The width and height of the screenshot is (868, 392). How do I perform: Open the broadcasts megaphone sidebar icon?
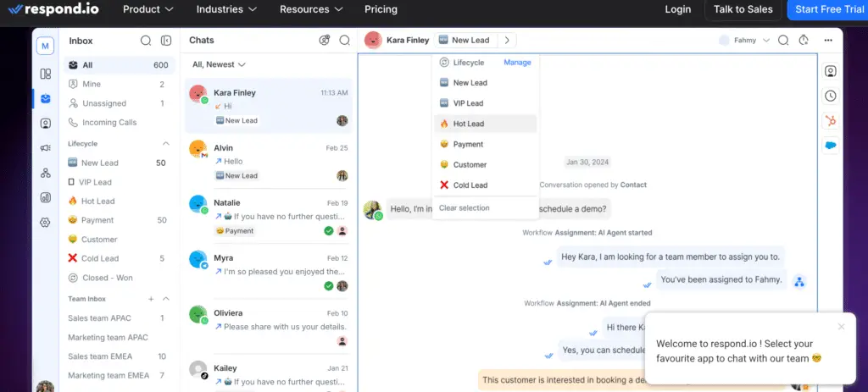(x=46, y=147)
